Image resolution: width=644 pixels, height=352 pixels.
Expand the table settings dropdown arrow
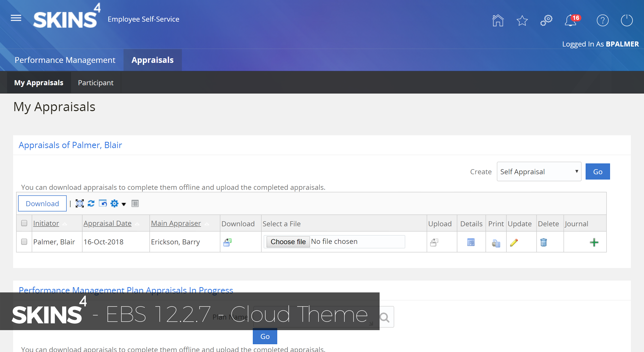pyautogui.click(x=124, y=204)
